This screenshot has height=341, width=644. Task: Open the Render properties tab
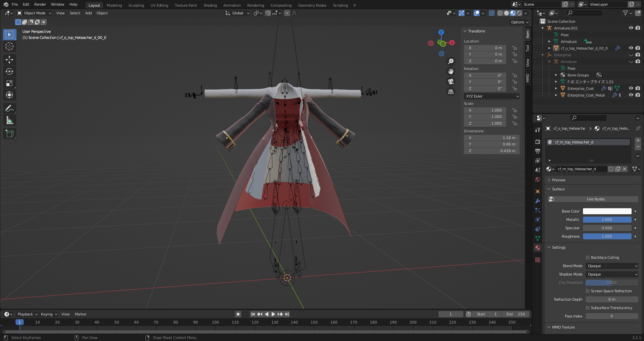(x=538, y=142)
